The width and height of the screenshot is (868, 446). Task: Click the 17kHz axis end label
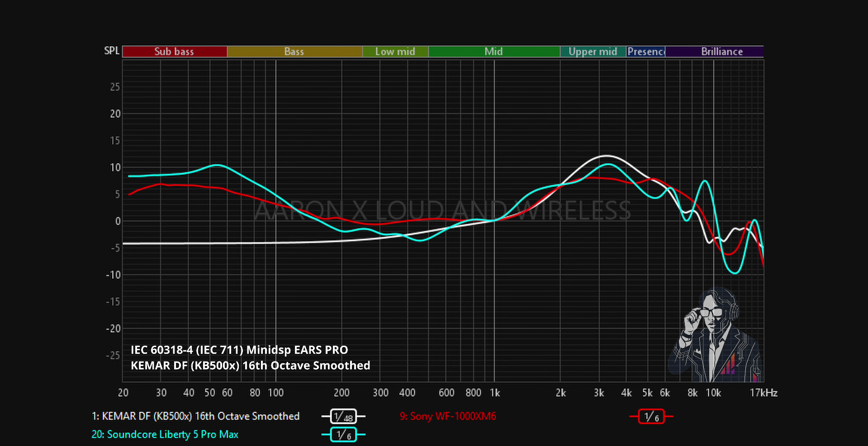point(764,393)
